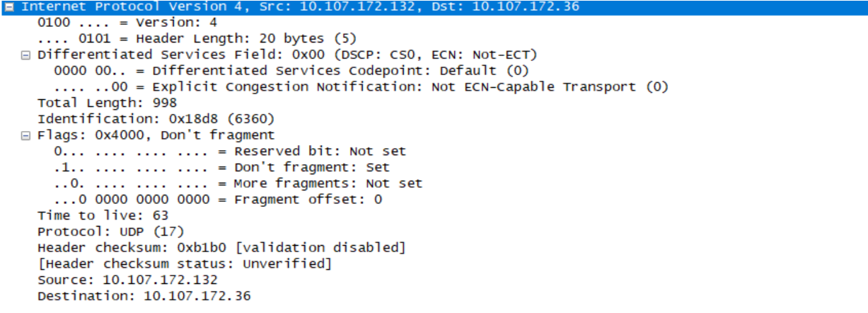
Task: Select the Identification 0x18d8 field
Action: tap(156, 119)
